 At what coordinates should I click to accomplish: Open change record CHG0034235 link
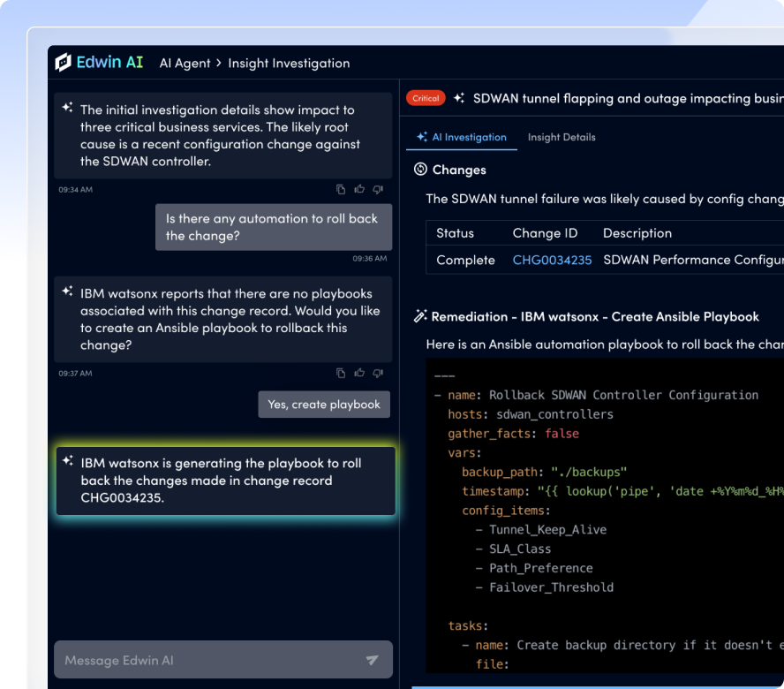coord(552,260)
